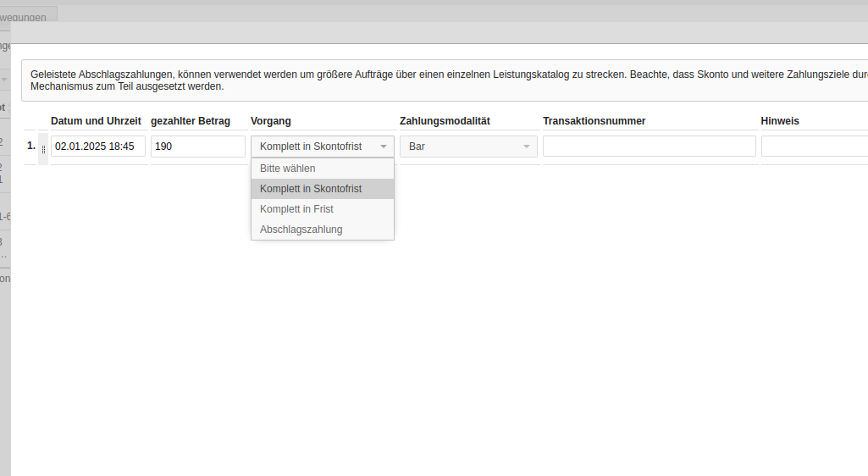Focus the Hinweis input field
868x476 pixels.
click(813, 147)
